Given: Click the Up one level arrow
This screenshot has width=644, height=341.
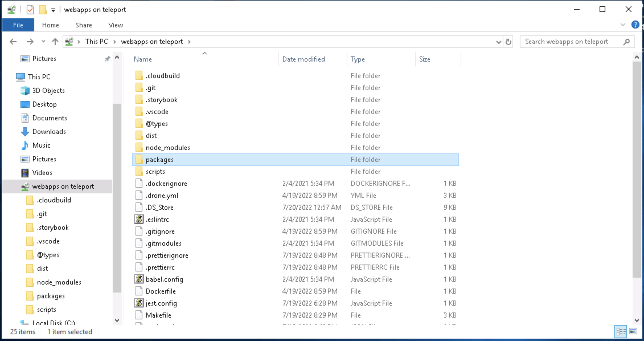Looking at the screenshot, I should coord(55,42).
